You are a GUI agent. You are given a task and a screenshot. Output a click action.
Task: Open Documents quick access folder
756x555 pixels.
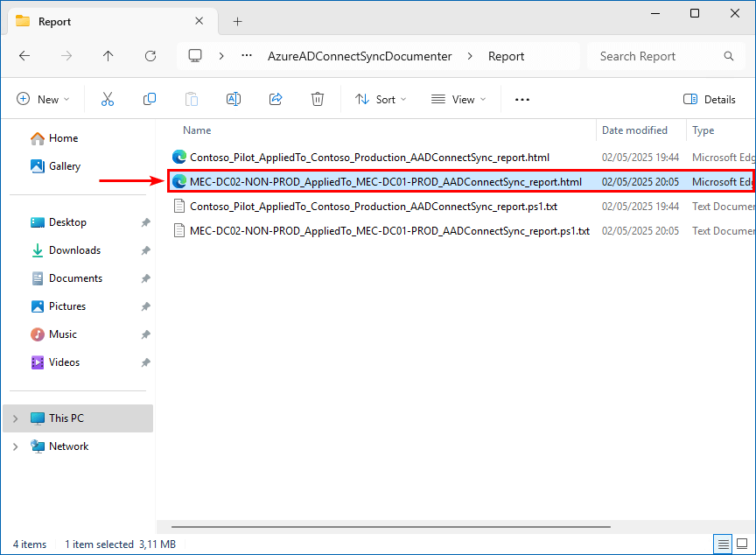point(76,278)
